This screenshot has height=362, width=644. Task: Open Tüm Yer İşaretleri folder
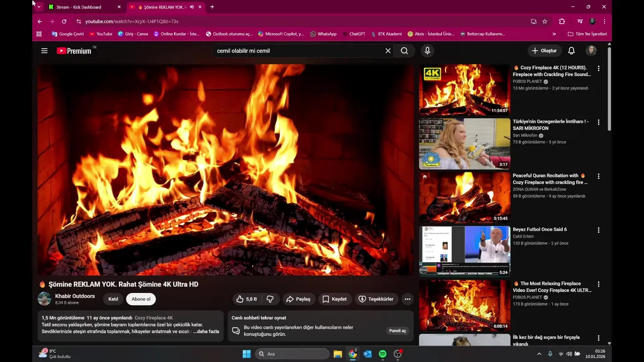587,34
